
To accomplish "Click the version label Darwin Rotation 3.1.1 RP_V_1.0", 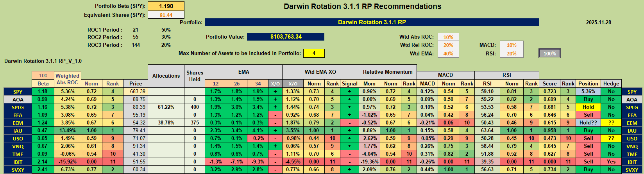I will (x=43, y=61).
